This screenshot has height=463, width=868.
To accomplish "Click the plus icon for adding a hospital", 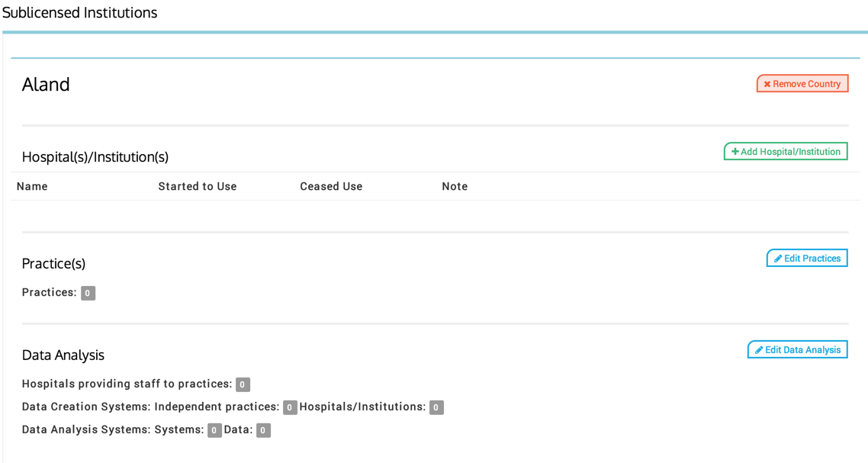I will (735, 152).
